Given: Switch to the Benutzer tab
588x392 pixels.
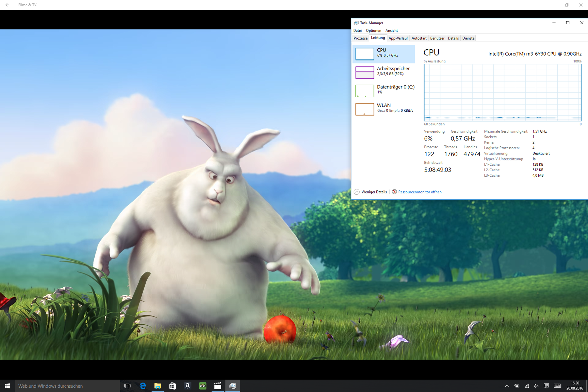Looking at the screenshot, I should tap(437, 38).
